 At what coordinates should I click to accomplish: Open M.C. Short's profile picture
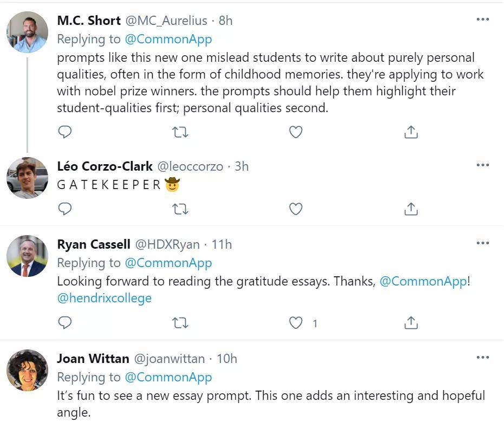tap(27, 32)
